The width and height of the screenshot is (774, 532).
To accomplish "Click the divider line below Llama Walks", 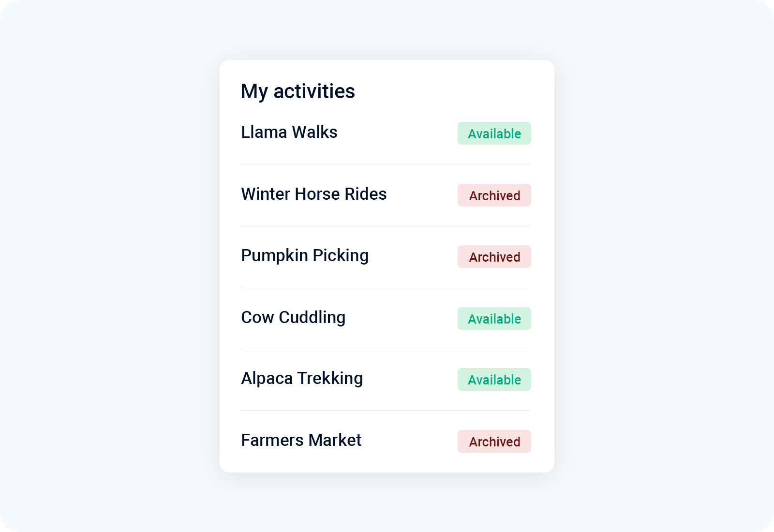I will click(x=386, y=164).
